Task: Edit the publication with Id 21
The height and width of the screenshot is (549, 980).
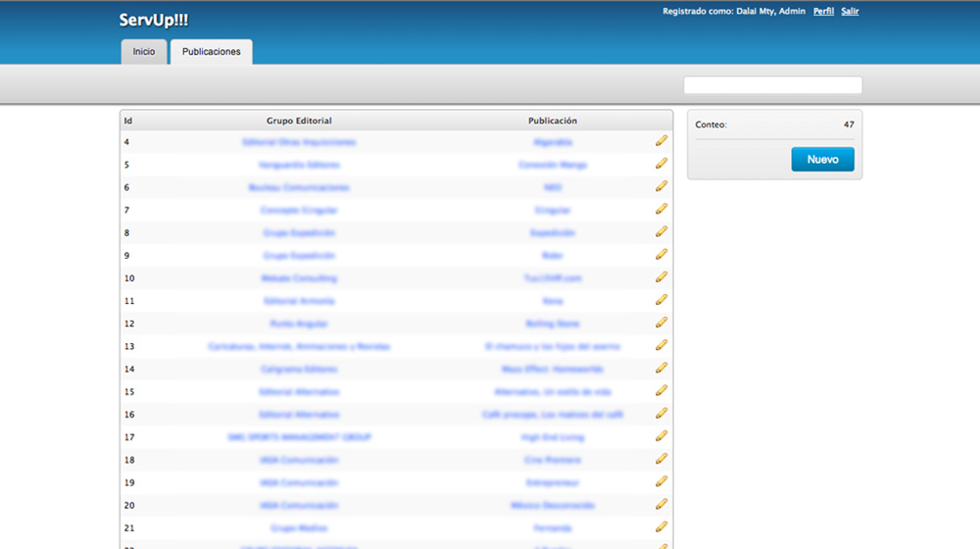Action: 661,527
